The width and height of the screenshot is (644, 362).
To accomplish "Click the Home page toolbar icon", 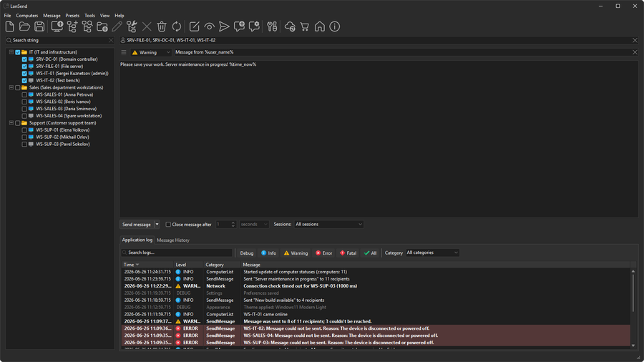I will tap(320, 26).
